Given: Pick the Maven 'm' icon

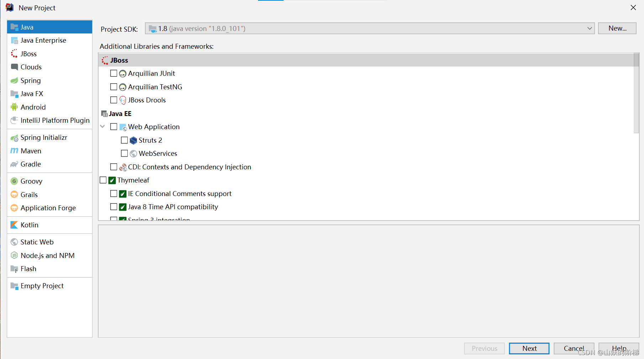Looking at the screenshot, I should pyautogui.click(x=14, y=151).
